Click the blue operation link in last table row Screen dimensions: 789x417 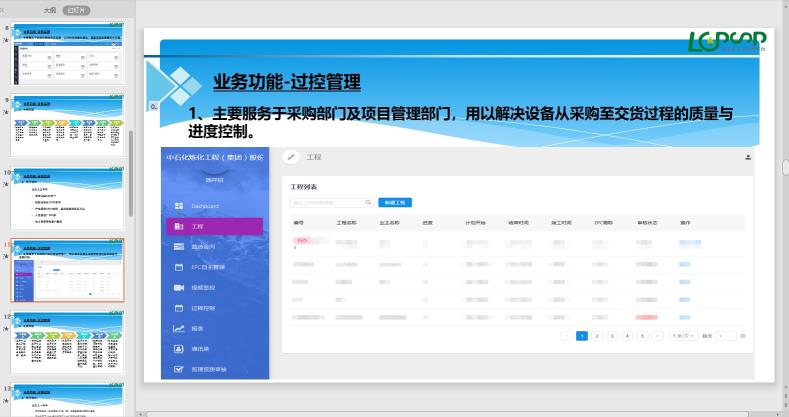point(684,317)
